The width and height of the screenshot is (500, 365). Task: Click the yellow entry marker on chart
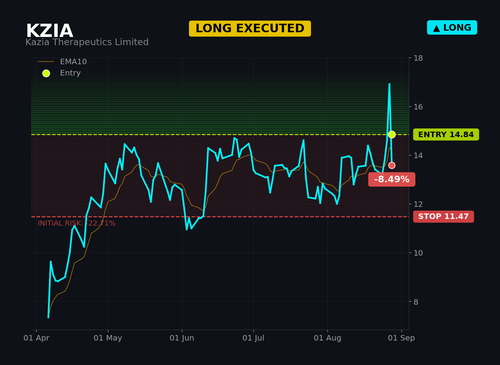[392, 134]
